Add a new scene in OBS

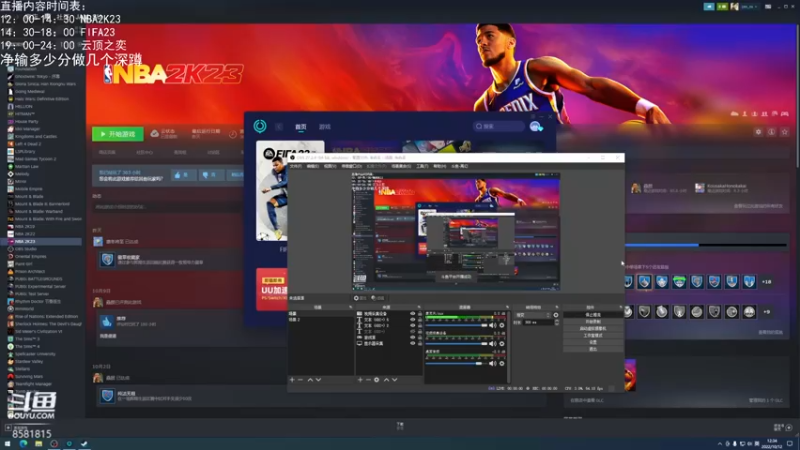coord(292,380)
